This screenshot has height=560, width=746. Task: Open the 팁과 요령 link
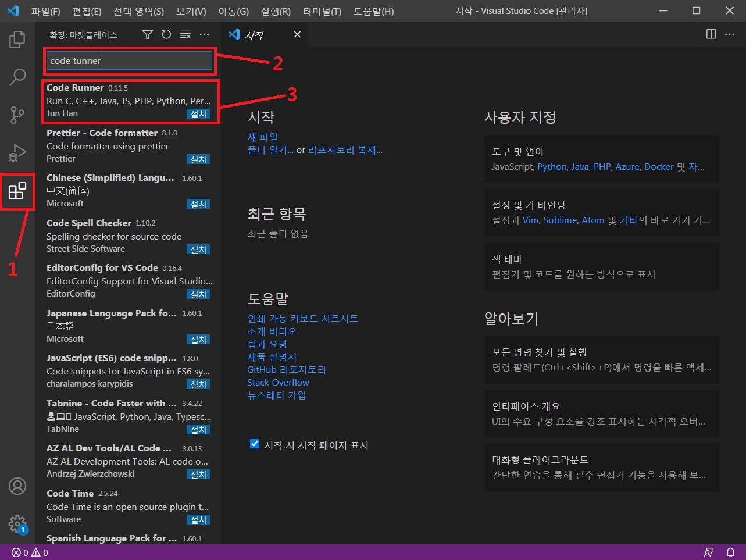click(267, 344)
